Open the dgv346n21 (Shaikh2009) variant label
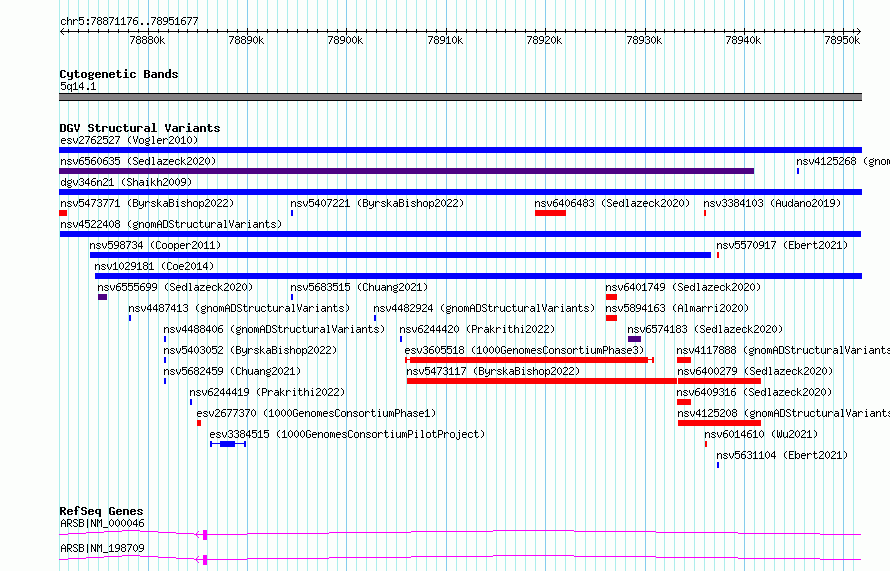Viewport: 890px width, 571px height. (x=126, y=182)
